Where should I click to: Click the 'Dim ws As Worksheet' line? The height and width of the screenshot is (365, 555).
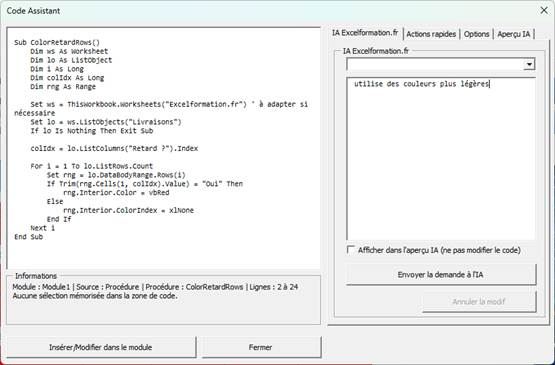[69, 51]
